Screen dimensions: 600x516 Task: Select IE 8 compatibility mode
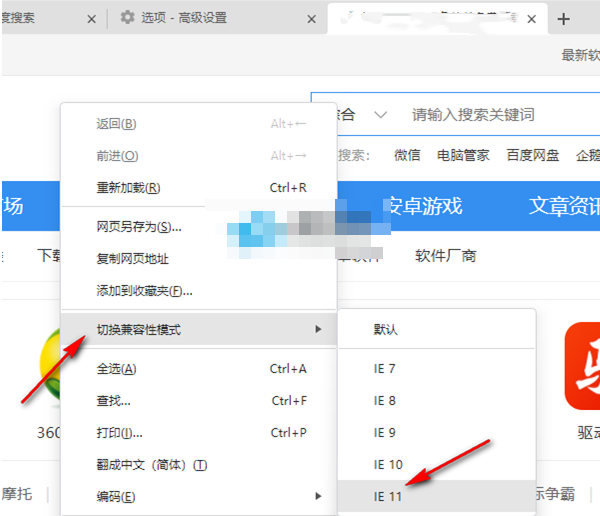(x=437, y=401)
